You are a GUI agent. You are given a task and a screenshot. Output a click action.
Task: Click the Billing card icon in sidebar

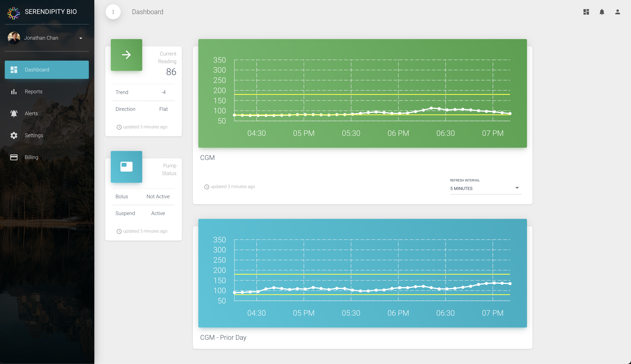(14, 157)
